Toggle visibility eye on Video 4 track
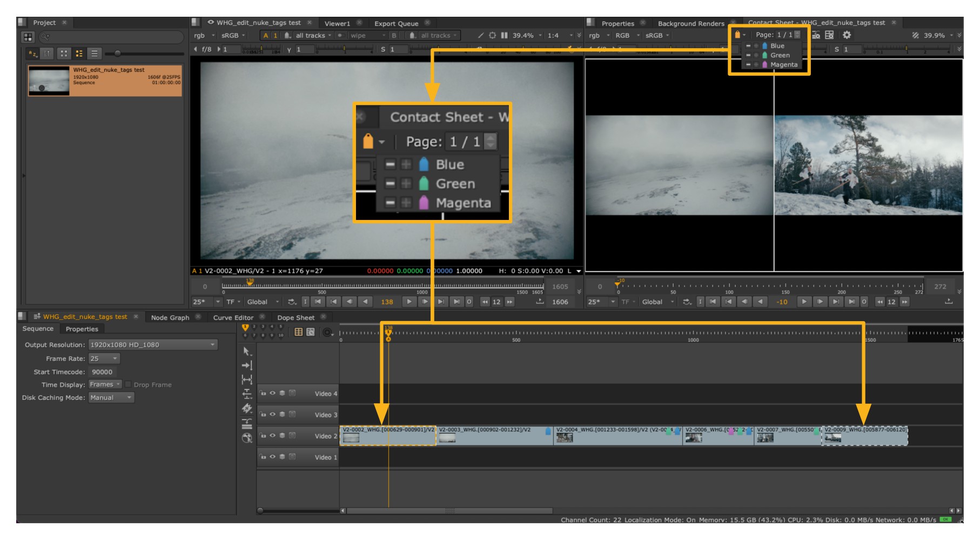Screen dimensions: 980x540 (x=273, y=394)
